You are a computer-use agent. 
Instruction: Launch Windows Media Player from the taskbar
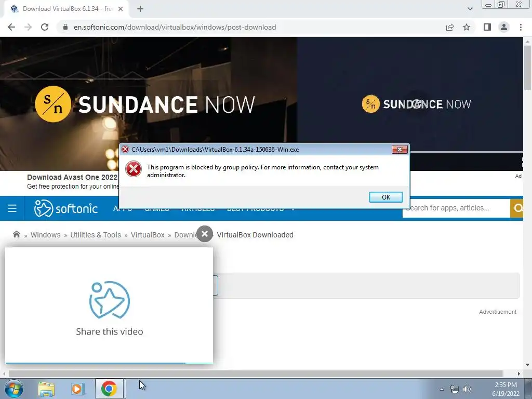click(77, 389)
